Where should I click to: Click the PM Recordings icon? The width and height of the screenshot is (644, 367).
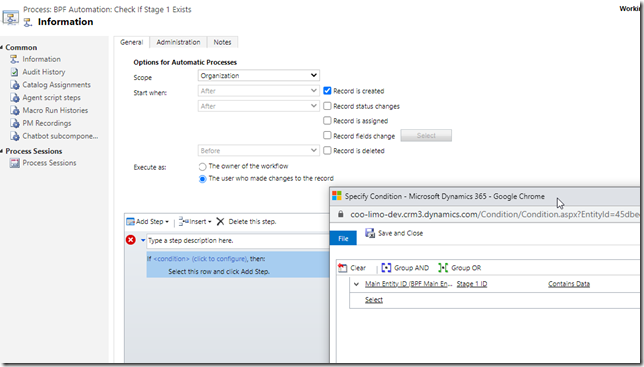tap(14, 123)
